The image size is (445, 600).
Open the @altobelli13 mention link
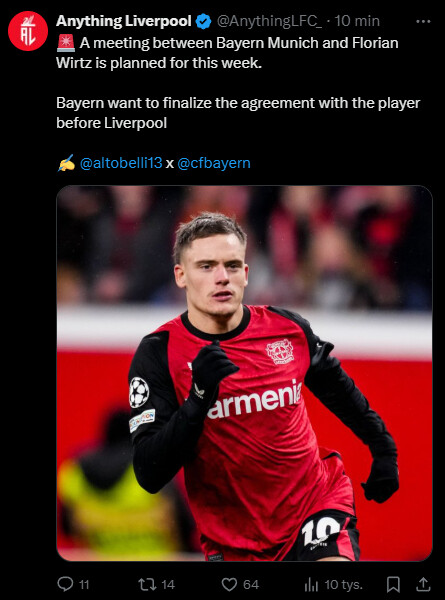point(121,163)
